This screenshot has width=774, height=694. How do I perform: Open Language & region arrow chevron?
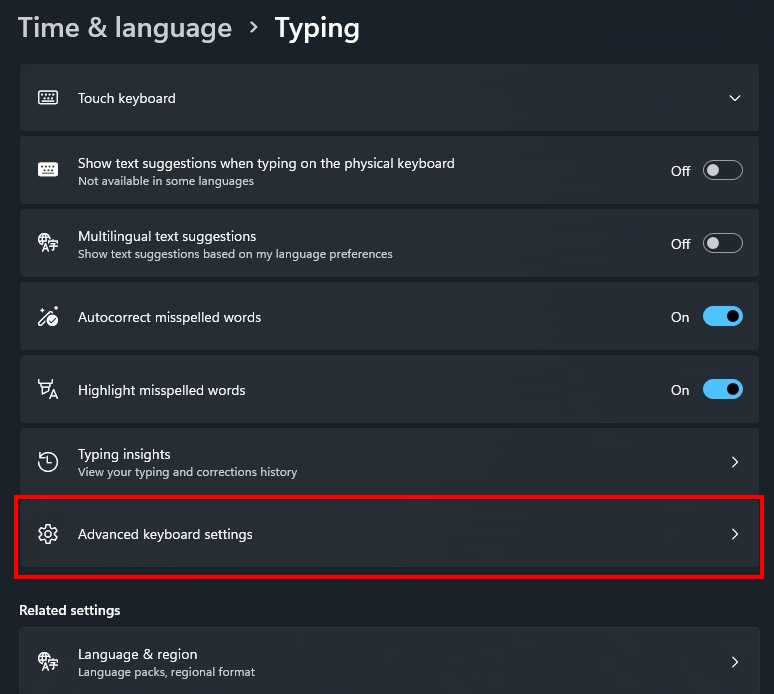[735, 662]
